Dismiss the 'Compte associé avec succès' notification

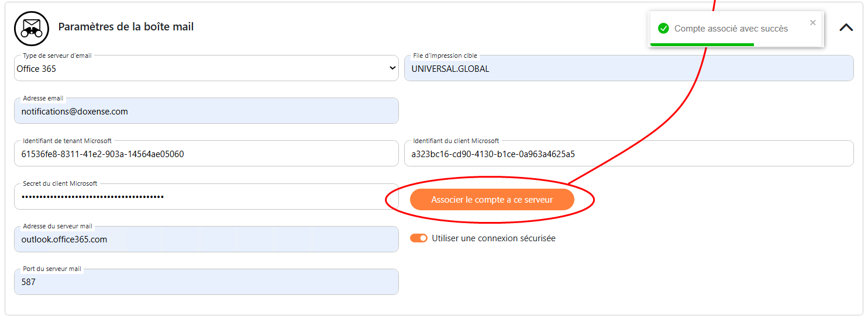(812, 23)
